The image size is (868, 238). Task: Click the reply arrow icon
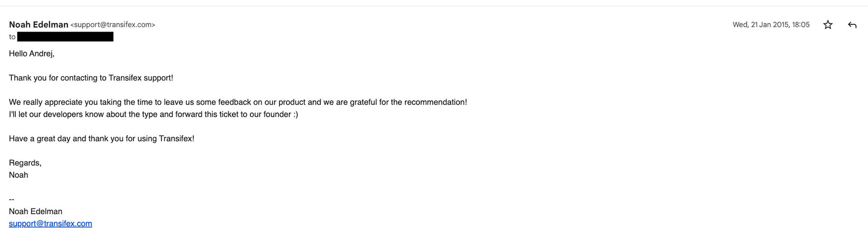[x=852, y=25]
